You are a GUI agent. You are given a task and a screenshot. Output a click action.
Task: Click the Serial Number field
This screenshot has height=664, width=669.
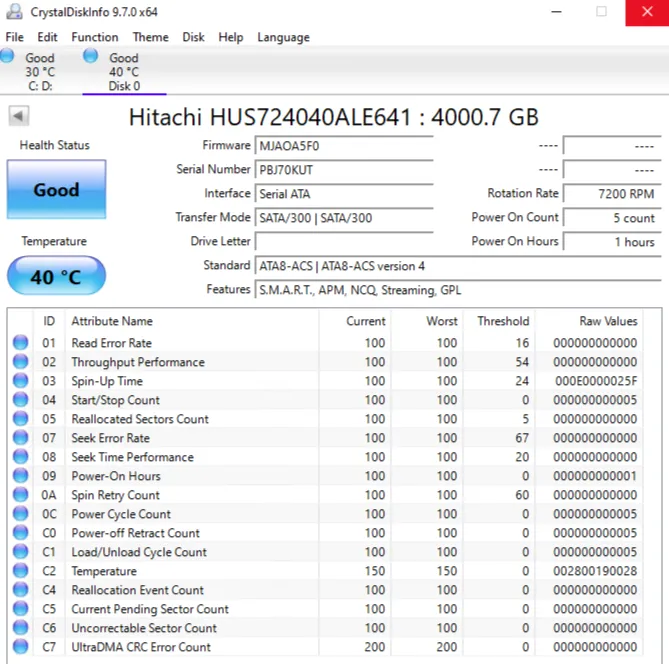tap(343, 170)
